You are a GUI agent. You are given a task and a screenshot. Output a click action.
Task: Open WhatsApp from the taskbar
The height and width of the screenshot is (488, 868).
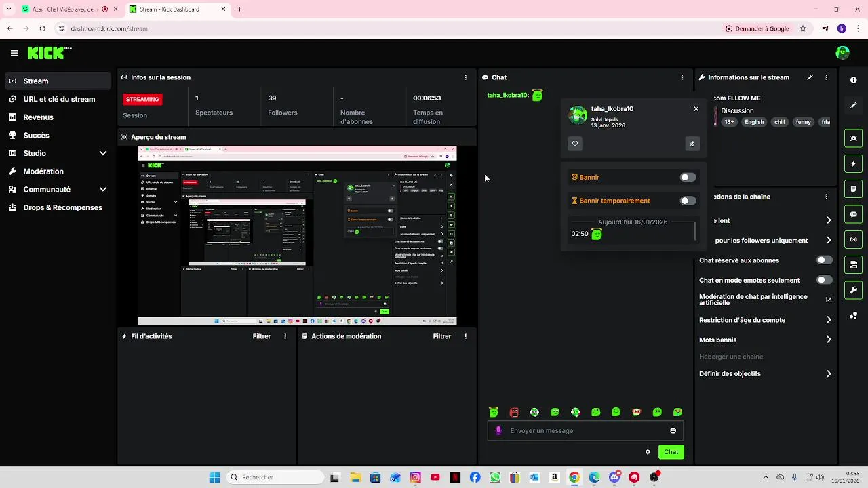[494, 477]
